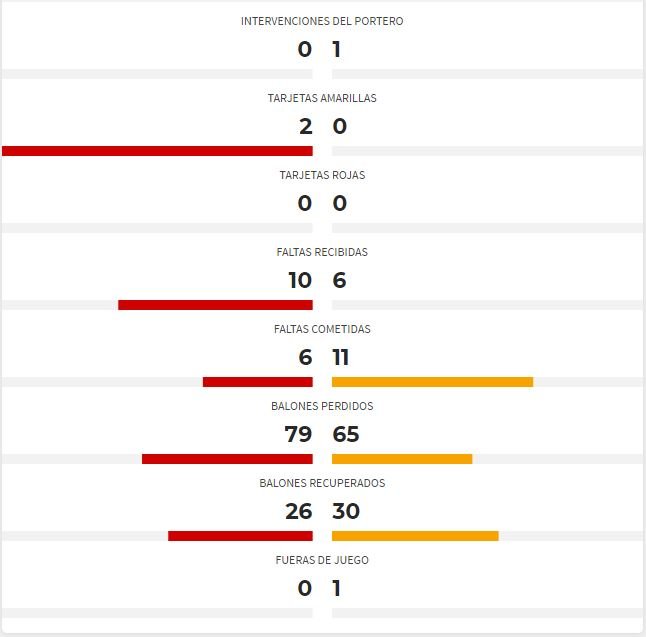Click the Faltas Recibidas heading
This screenshot has width=646, height=637.
pyautogui.click(x=322, y=252)
